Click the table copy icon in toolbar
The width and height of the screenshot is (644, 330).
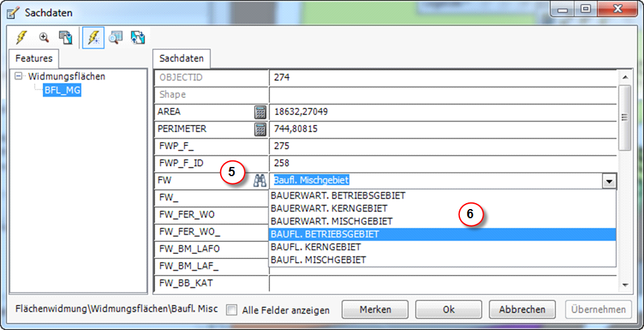[65, 37]
